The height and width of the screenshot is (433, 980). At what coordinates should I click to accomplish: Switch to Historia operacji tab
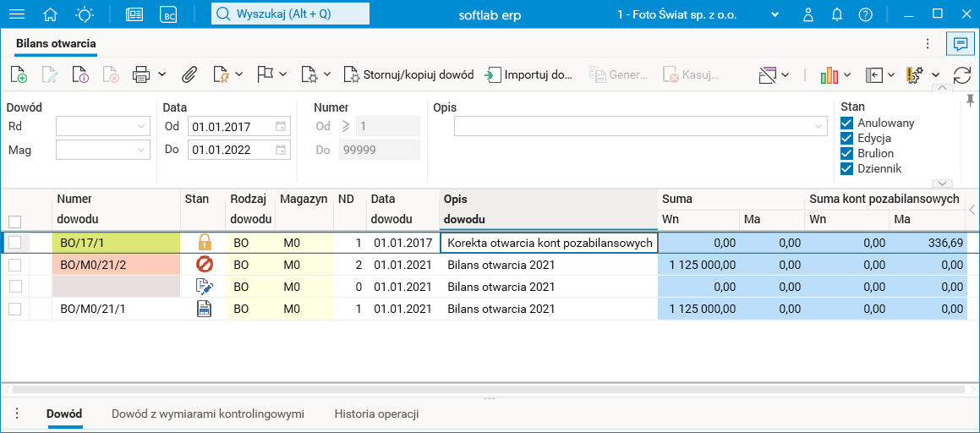click(x=376, y=414)
